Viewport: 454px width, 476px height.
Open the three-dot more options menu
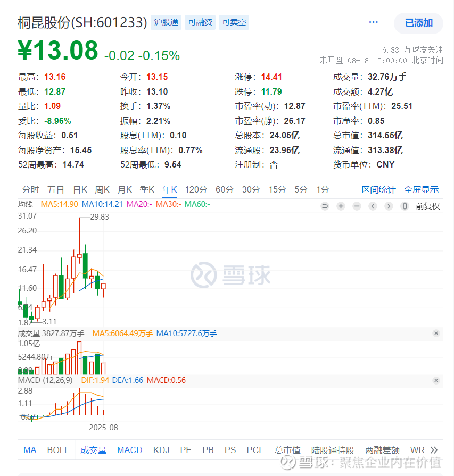pyautogui.click(x=374, y=22)
